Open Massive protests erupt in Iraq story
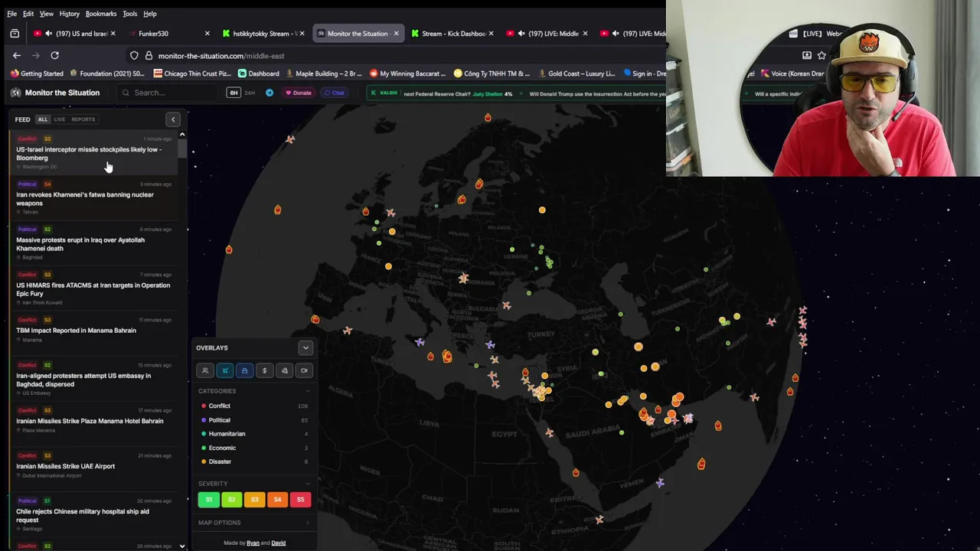Screen dimensions: 980x551 tap(93, 243)
